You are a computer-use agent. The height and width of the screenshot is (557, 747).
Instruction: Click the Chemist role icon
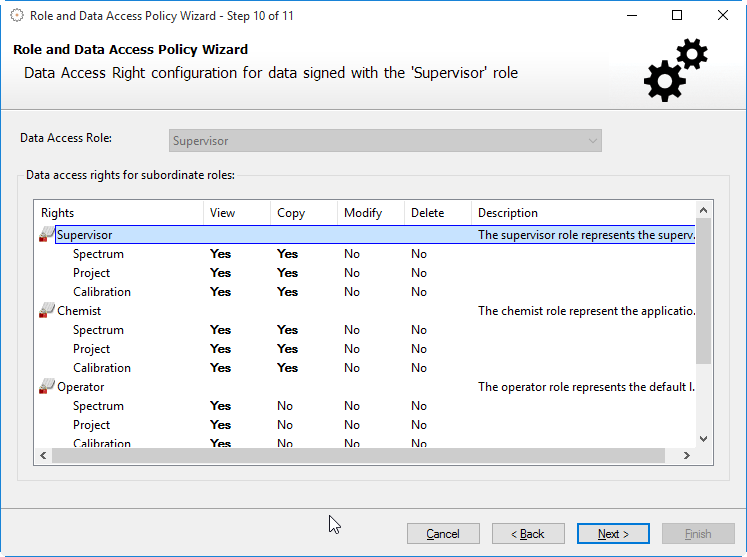point(47,311)
